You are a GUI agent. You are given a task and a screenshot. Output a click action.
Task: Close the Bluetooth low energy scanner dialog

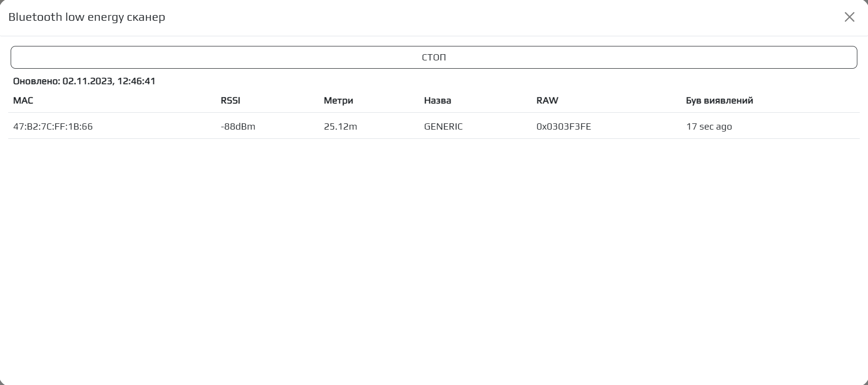tap(849, 17)
